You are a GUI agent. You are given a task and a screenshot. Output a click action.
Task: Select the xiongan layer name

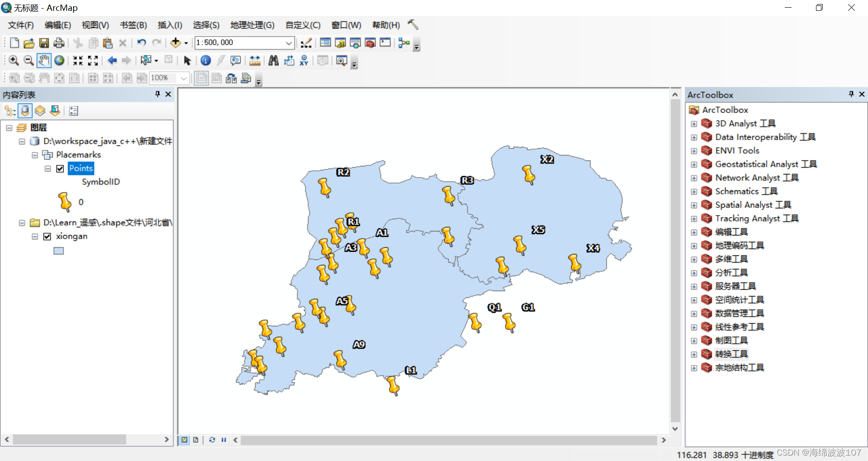(x=71, y=236)
